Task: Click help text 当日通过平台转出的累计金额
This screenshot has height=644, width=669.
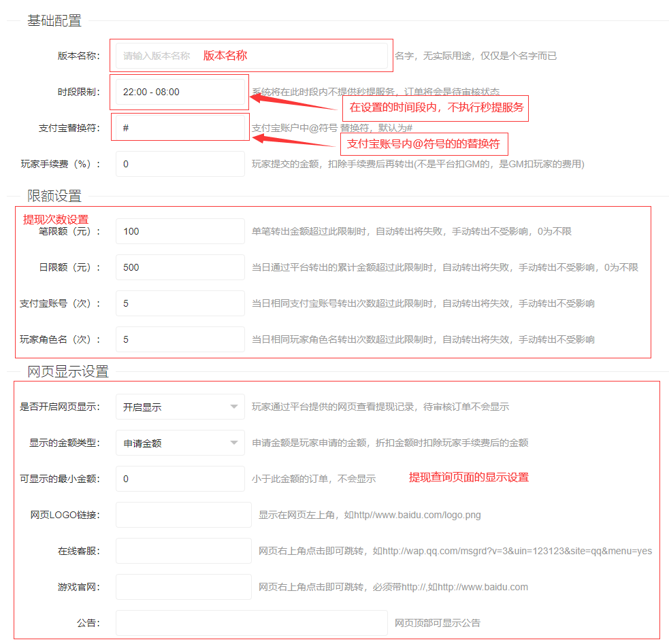Action: (x=444, y=267)
